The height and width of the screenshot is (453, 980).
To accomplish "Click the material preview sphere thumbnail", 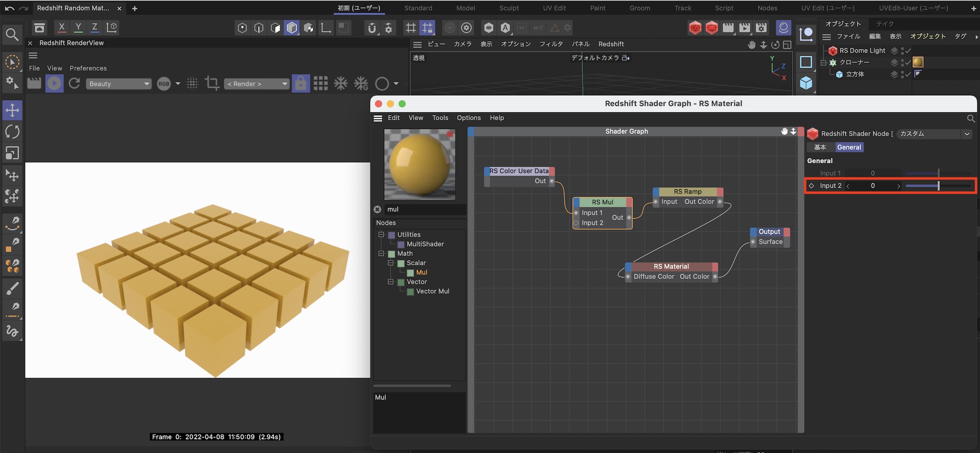I will [419, 164].
